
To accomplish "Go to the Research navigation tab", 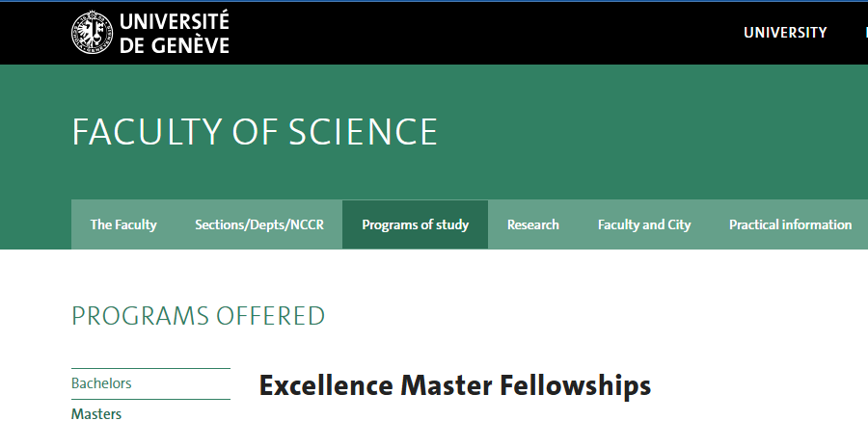I will [532, 224].
